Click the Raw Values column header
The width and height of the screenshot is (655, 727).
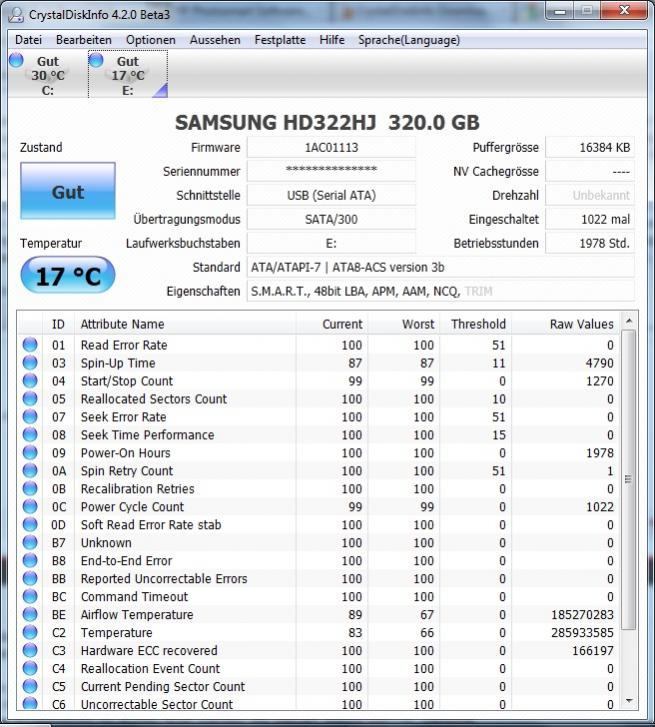tap(565, 324)
